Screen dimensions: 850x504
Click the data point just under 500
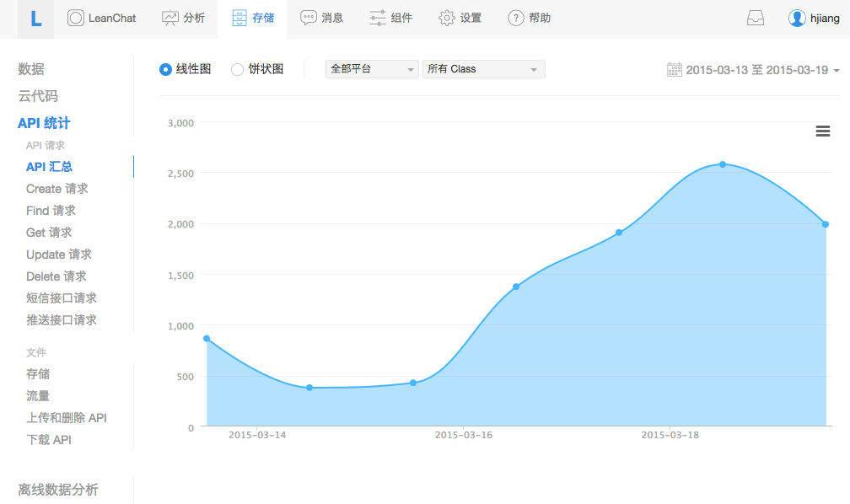point(413,383)
